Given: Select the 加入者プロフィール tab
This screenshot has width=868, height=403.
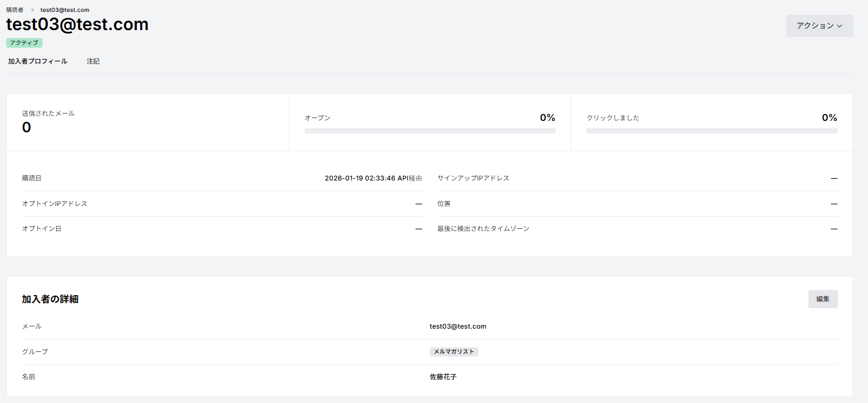Looking at the screenshot, I should [x=37, y=61].
